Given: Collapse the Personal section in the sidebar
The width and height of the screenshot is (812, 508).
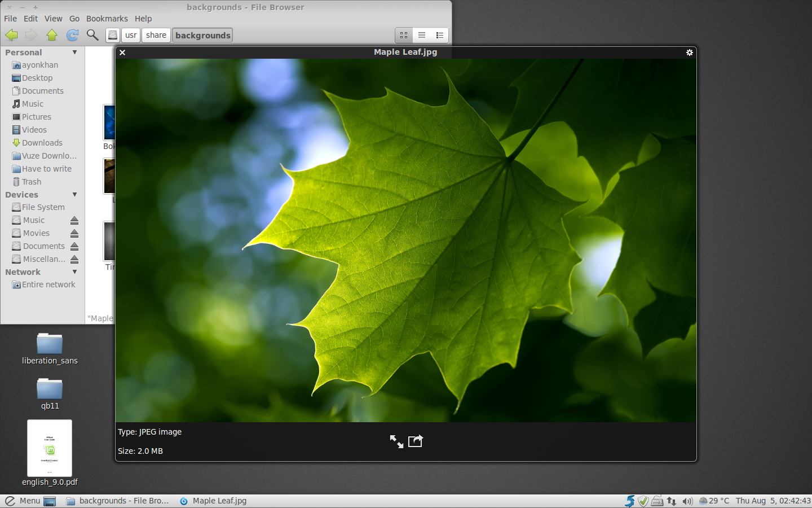Looking at the screenshot, I should pos(74,52).
